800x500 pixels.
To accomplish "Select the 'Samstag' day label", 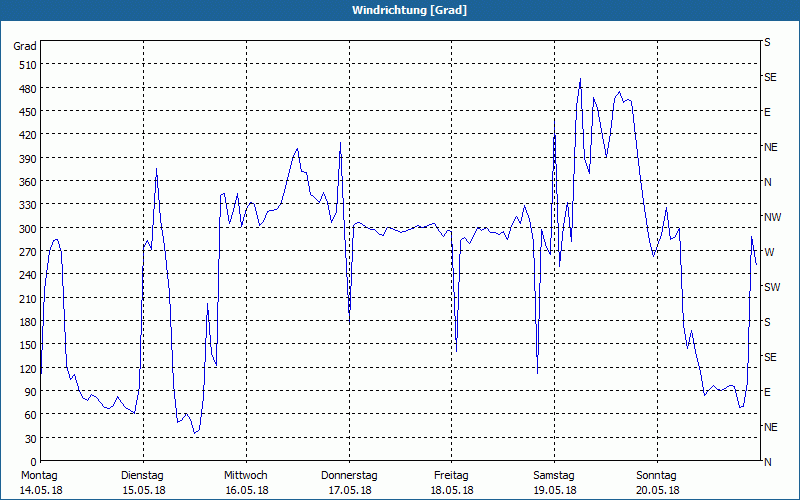I will tap(554, 476).
